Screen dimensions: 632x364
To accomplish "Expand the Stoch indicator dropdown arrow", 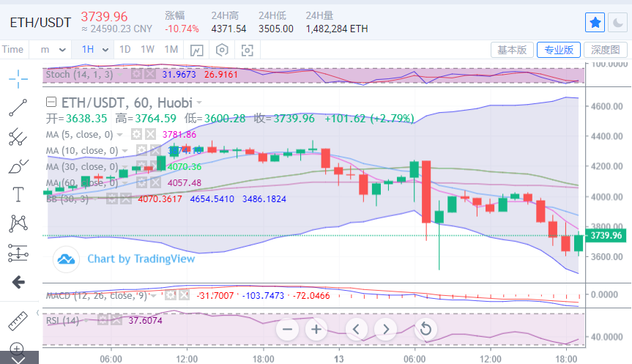I will click(x=120, y=75).
